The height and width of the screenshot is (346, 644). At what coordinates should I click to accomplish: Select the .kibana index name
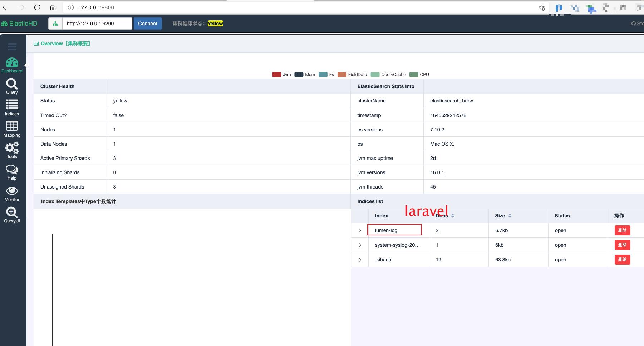[x=383, y=260]
